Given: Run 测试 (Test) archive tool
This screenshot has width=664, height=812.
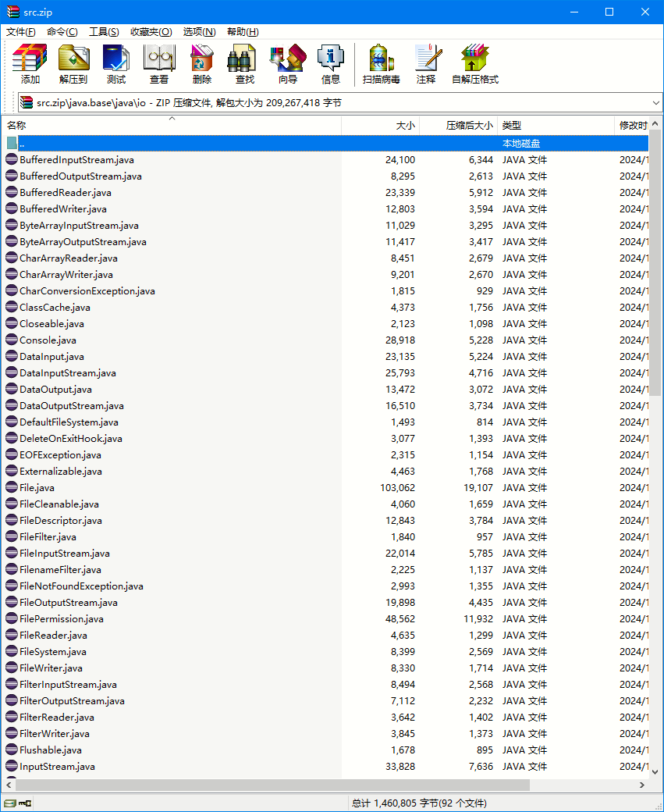Looking at the screenshot, I should point(116,64).
